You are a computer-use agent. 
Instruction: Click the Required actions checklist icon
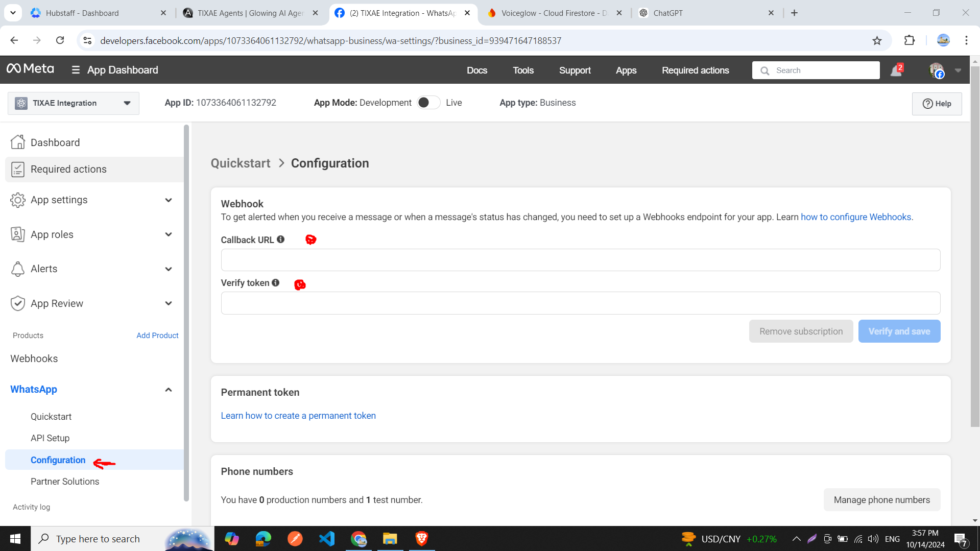[18, 169]
